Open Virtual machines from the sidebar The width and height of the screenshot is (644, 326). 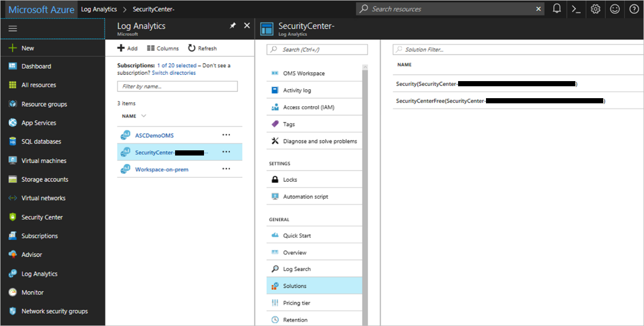43,161
